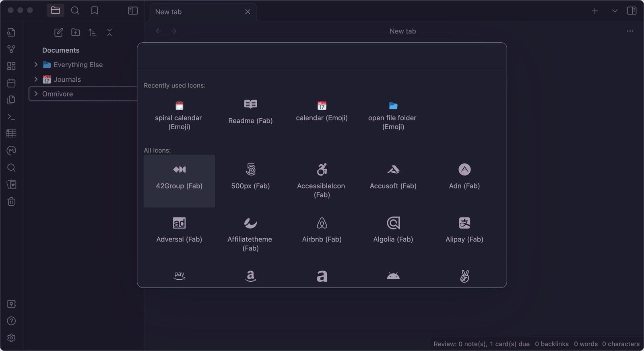Navigate forward in the tab
Viewport: 644px width, 351px height.
point(173,31)
